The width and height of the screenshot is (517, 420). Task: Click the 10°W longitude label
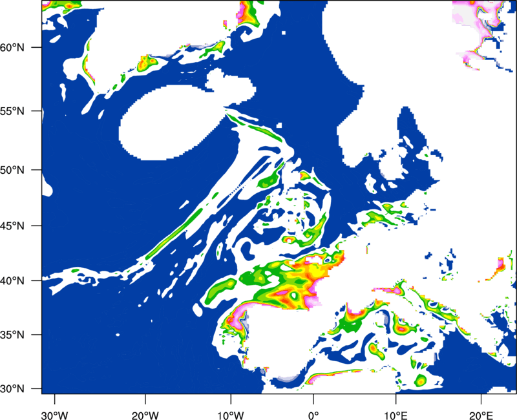tap(231, 415)
